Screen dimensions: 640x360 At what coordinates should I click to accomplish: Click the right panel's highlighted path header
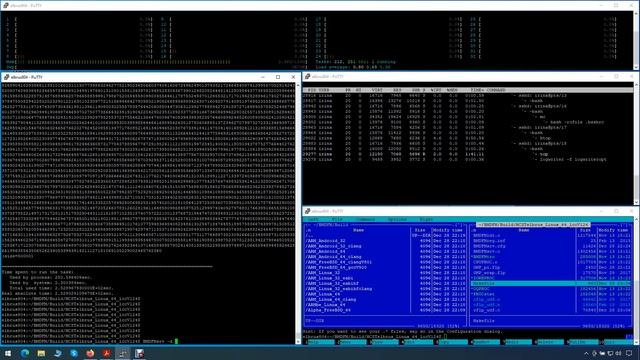pyautogui.click(x=533, y=225)
